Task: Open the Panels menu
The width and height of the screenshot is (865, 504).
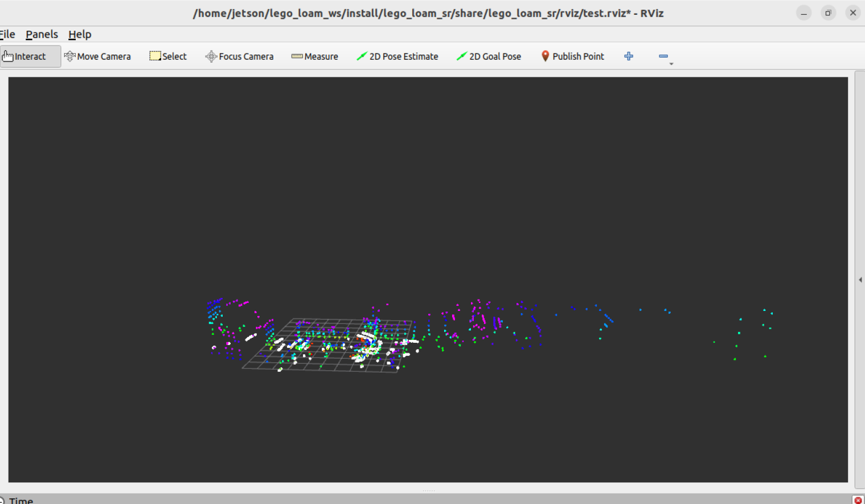Action: coord(42,34)
